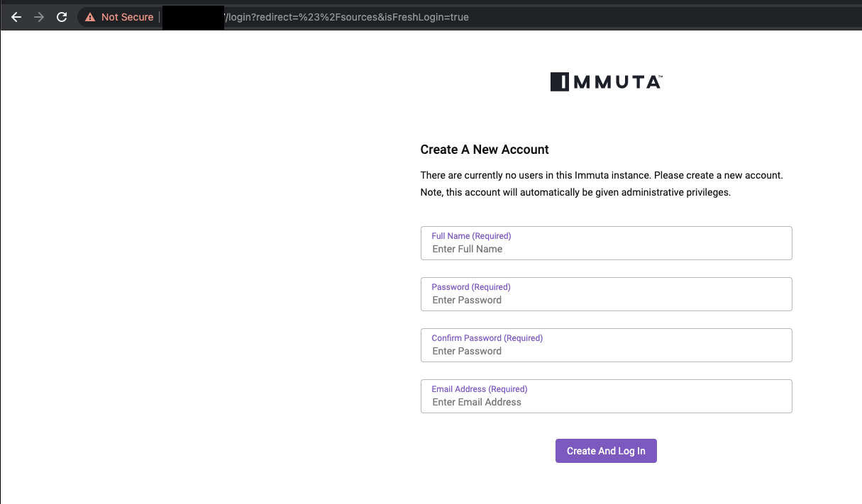This screenshot has height=504, width=862.
Task: Focus the Full Name input field
Action: [606, 243]
